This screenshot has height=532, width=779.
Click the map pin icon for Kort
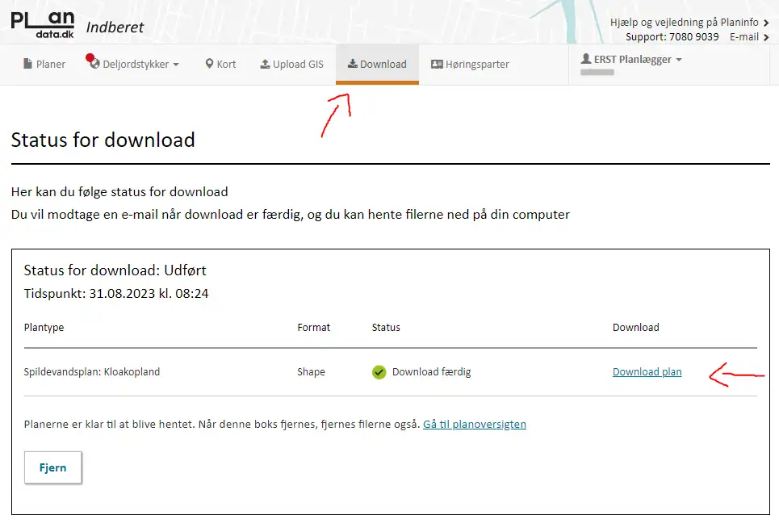(209, 64)
